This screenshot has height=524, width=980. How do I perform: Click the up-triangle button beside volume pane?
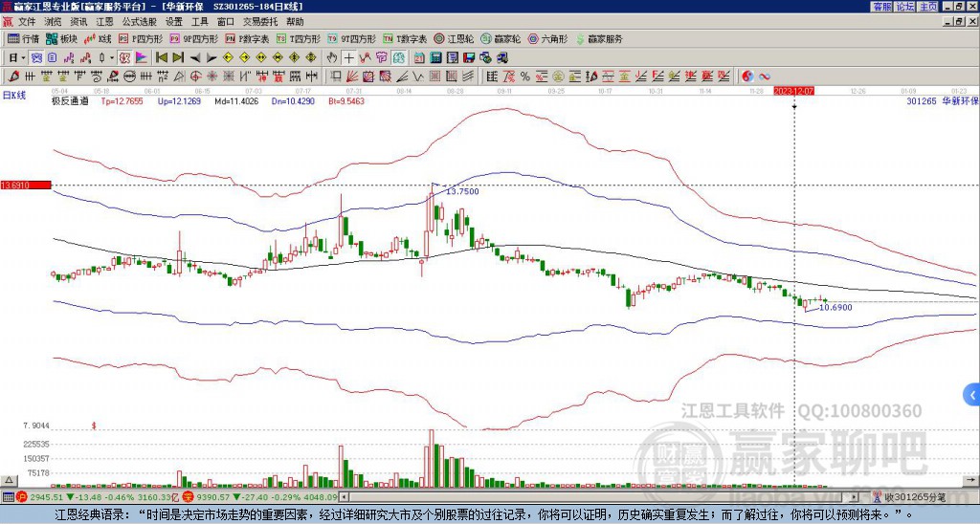8,480
